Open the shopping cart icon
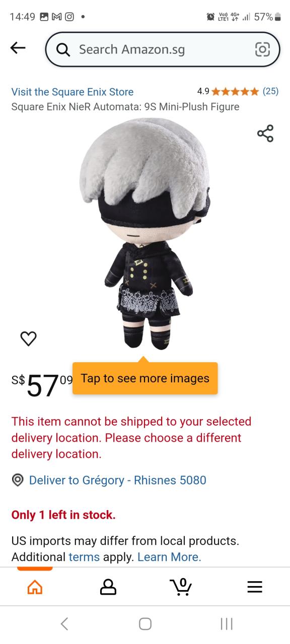This screenshot has width=290, height=644. (x=181, y=586)
